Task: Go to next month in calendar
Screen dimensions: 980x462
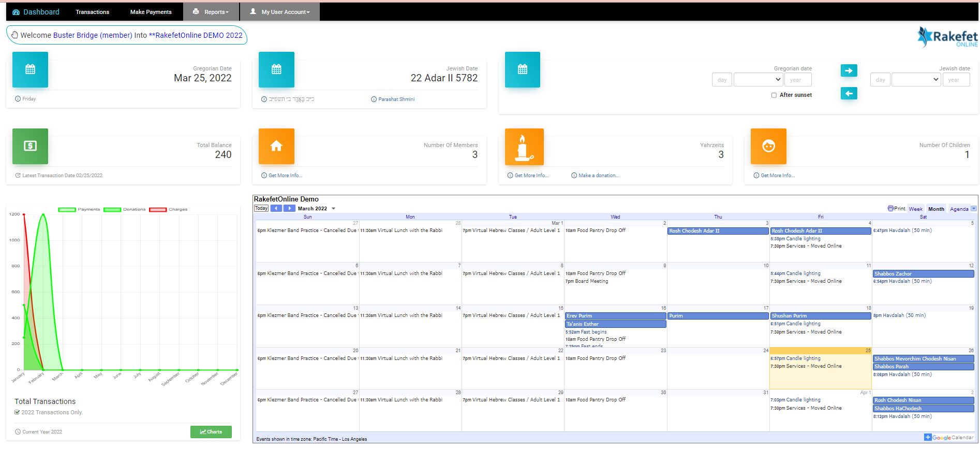Action: click(289, 208)
